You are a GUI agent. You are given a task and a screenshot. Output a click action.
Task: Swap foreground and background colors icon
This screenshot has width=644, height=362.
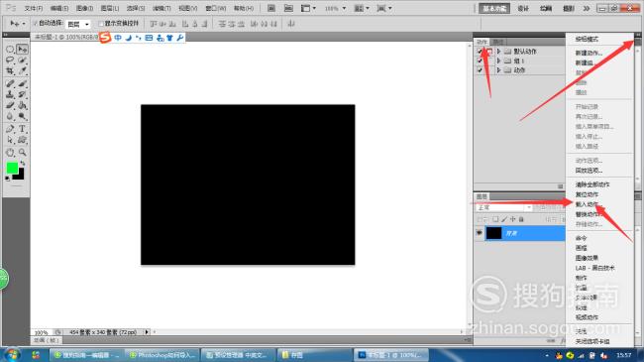tap(22, 164)
